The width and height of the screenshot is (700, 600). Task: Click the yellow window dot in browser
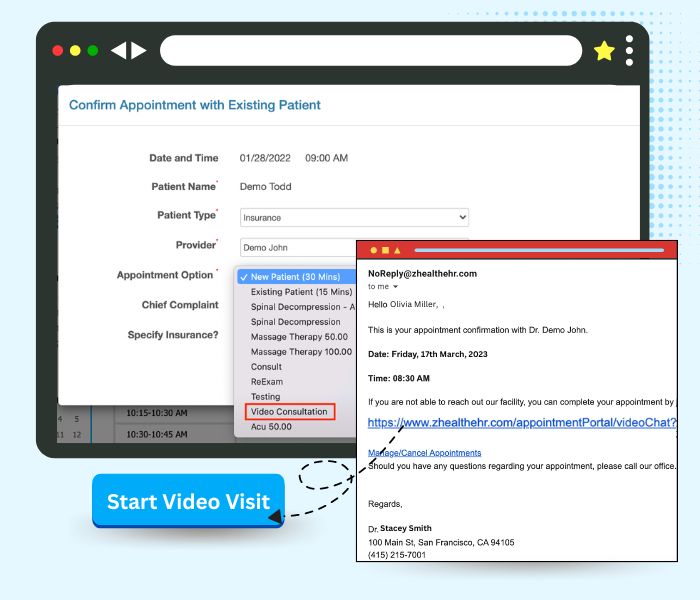tap(75, 50)
